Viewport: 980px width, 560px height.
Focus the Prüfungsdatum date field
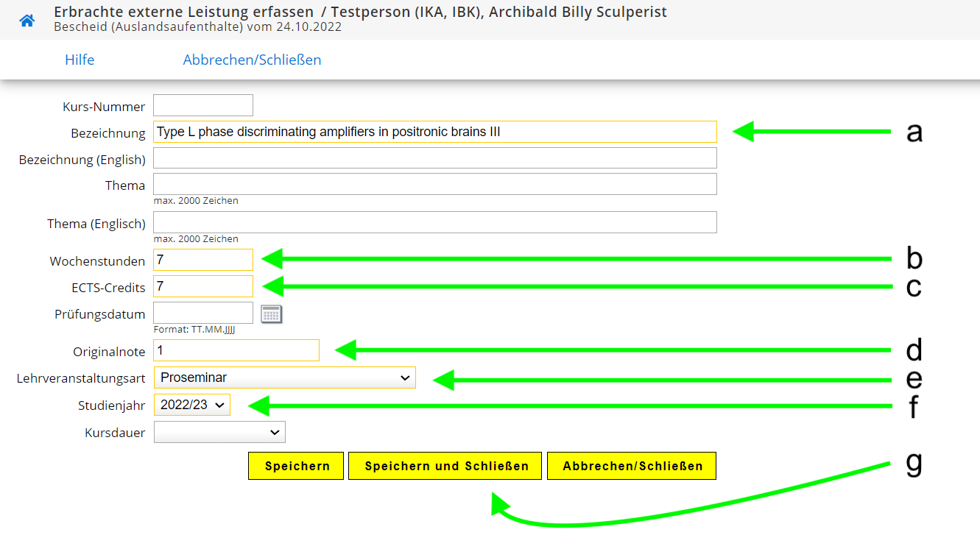(203, 313)
